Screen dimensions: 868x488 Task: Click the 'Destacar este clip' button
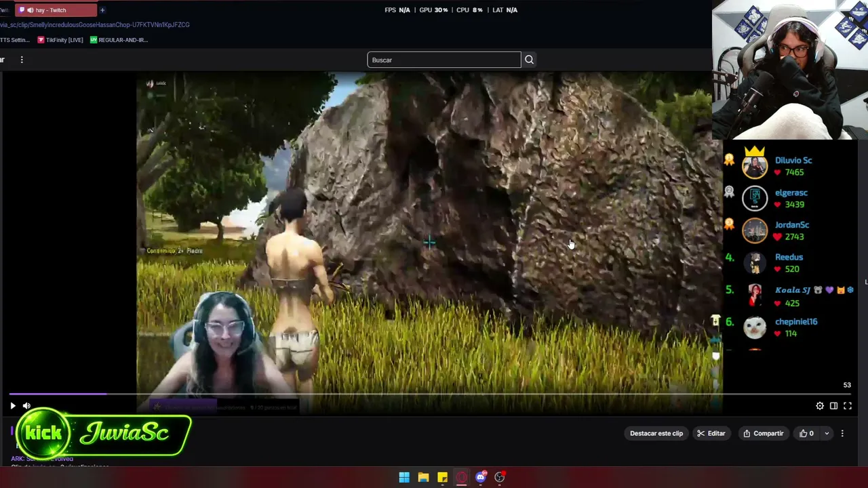(x=656, y=433)
